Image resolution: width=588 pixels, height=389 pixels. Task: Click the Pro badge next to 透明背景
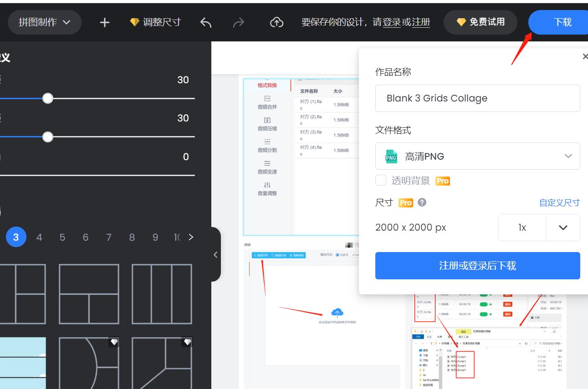coord(442,181)
